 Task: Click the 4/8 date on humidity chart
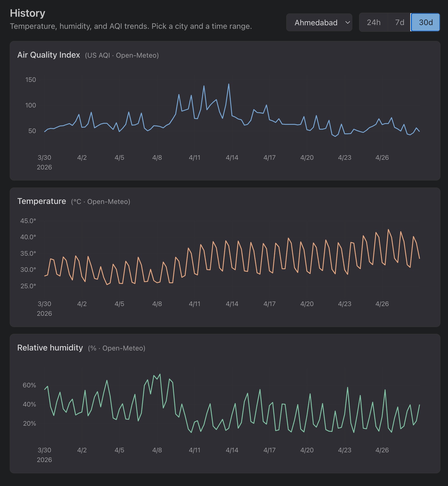[157, 450]
